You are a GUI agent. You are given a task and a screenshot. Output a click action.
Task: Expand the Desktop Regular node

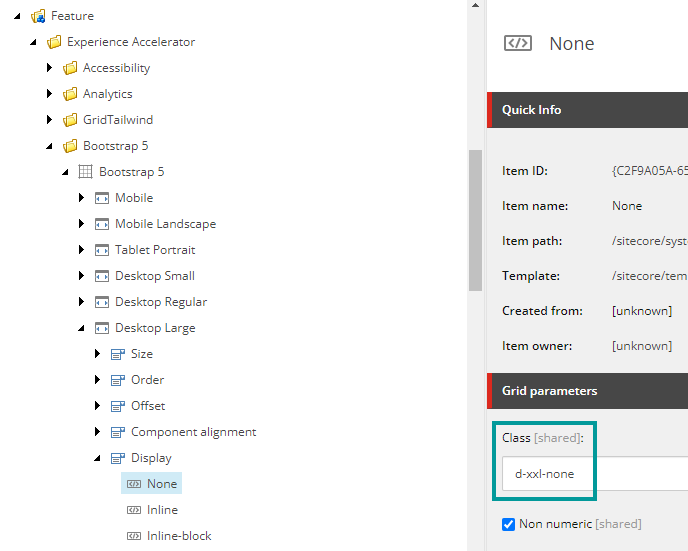click(81, 301)
